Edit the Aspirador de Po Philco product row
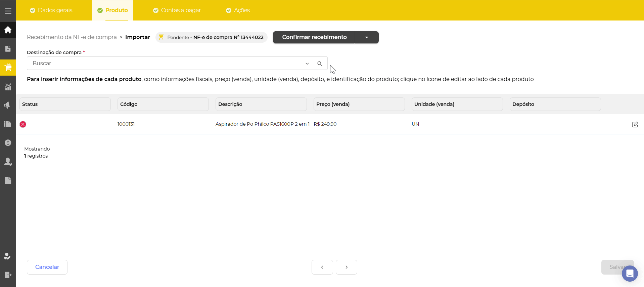 (635, 124)
